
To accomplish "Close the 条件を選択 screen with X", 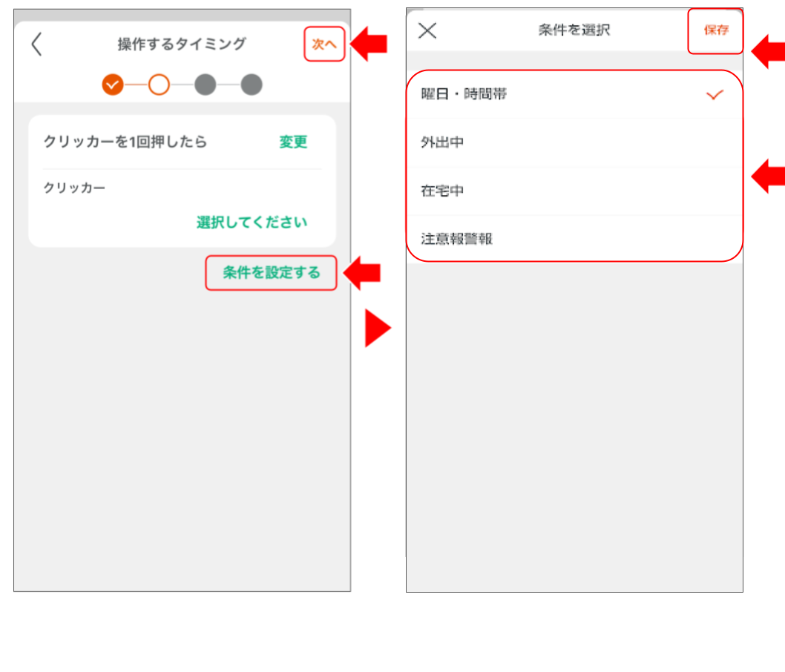I will [427, 30].
